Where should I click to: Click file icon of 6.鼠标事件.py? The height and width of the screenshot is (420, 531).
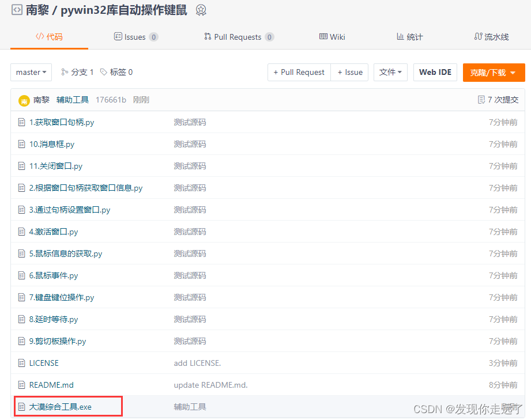(21, 275)
